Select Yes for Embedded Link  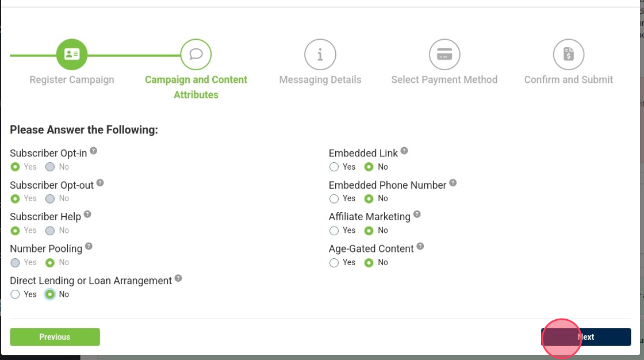point(334,167)
